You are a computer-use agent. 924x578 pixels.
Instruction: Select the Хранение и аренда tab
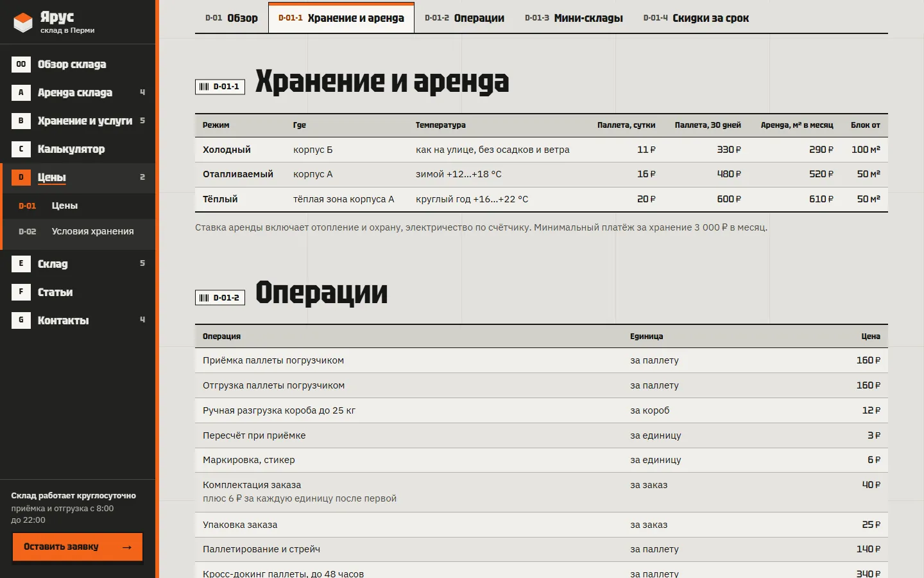341,18
